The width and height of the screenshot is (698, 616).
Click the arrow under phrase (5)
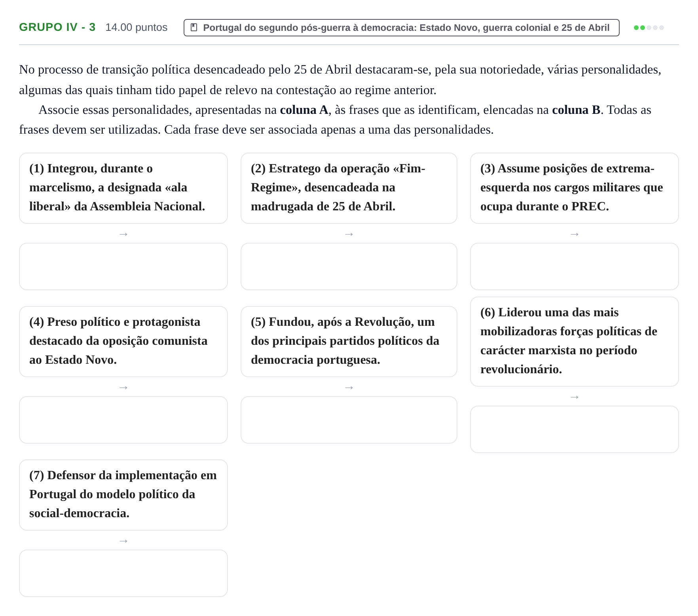[x=349, y=387]
